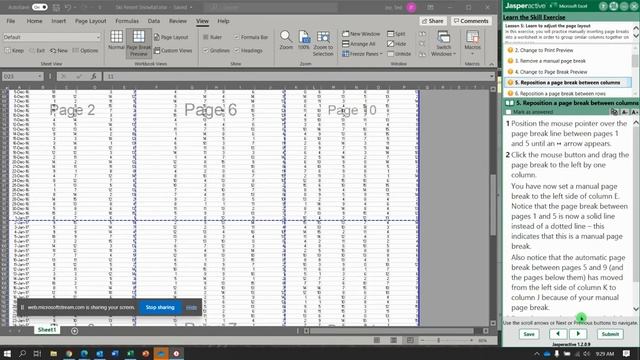640x360 pixels.
Task: Click Stop sharing button
Action: (160, 307)
